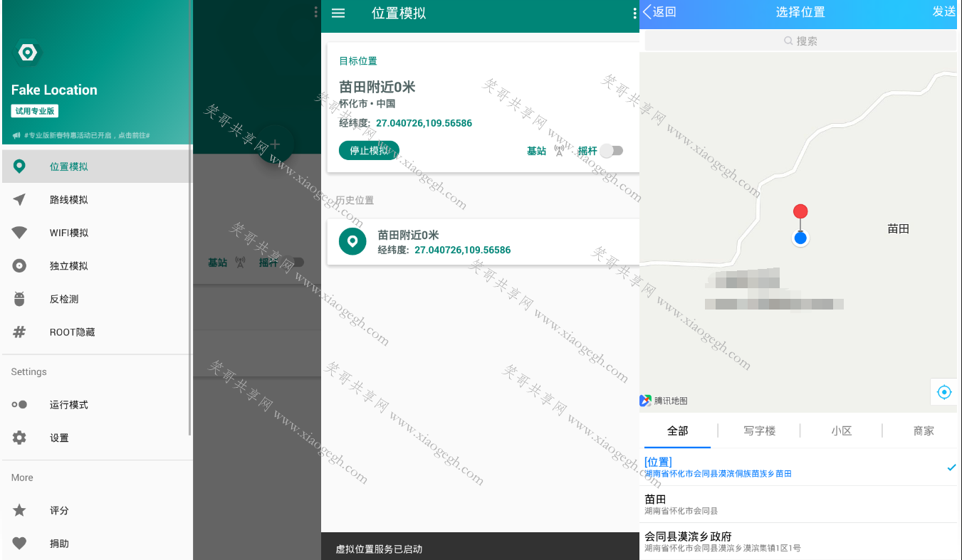Toggle the 摇杆 switch in the target card
962x560 pixels.
pos(612,150)
